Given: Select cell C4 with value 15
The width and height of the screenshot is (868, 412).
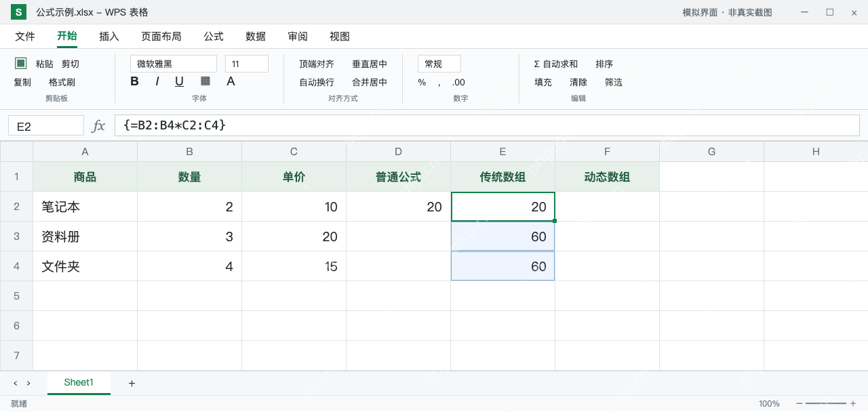Looking at the screenshot, I should (294, 266).
